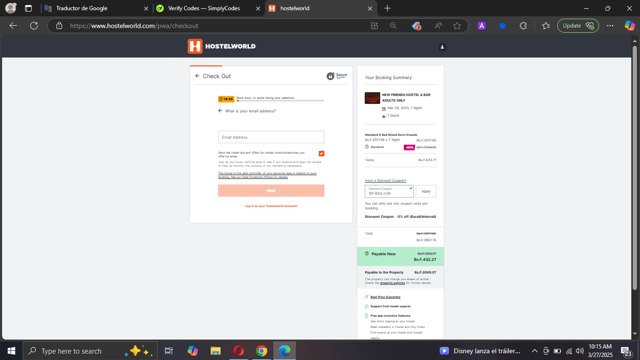640x360 pixels.
Task: Click the Free app exclusive features phone icon
Action: click(367, 316)
